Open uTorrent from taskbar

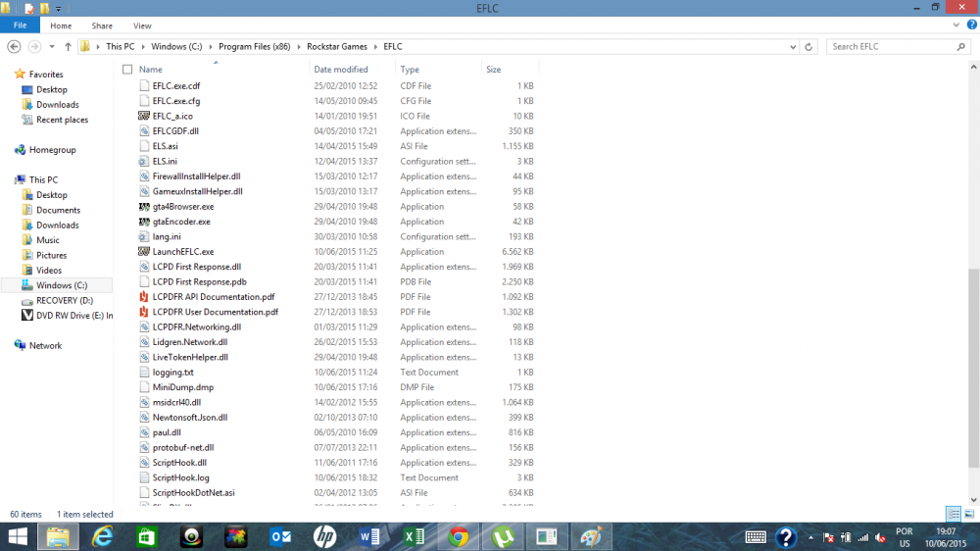(503, 537)
